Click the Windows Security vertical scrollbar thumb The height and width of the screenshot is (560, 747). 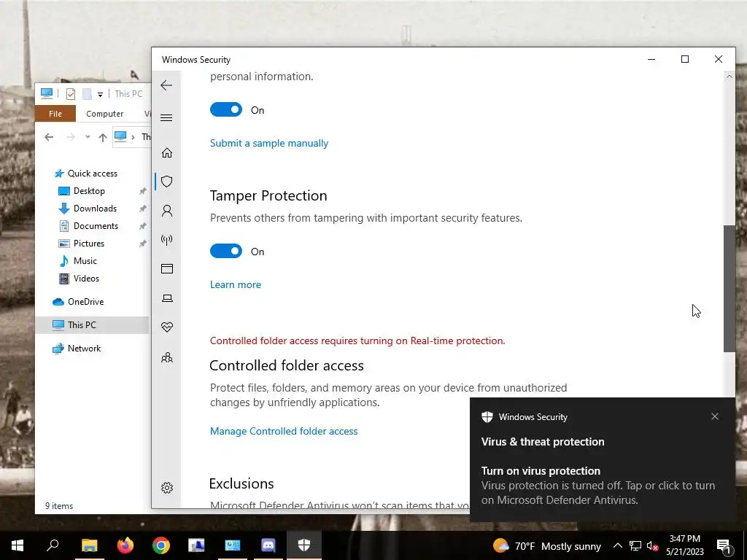(729, 289)
